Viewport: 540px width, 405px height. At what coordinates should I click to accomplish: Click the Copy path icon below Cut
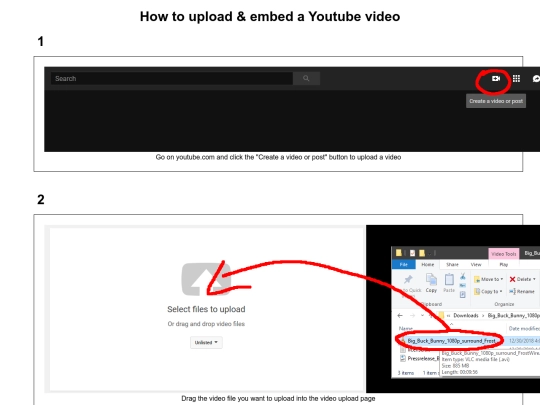pyautogui.click(x=463, y=285)
